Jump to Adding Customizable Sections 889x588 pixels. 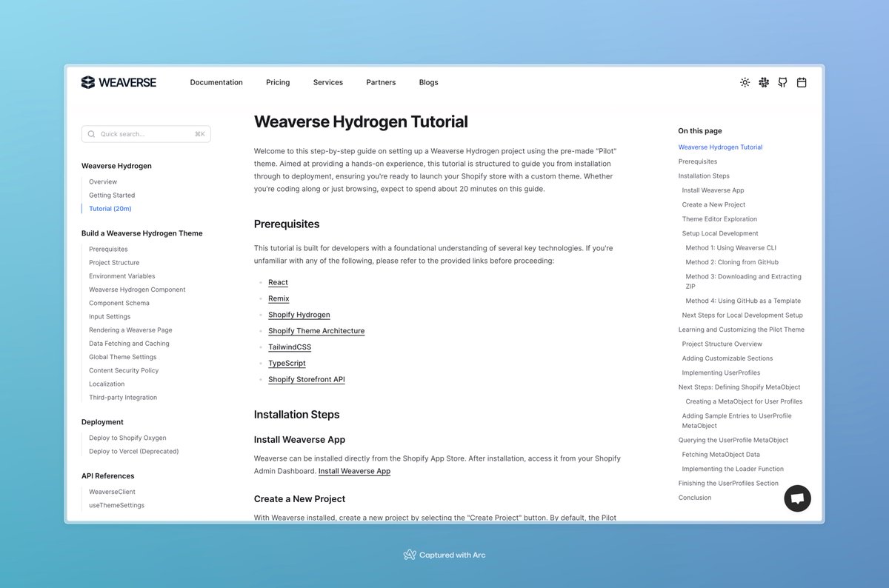tap(727, 358)
